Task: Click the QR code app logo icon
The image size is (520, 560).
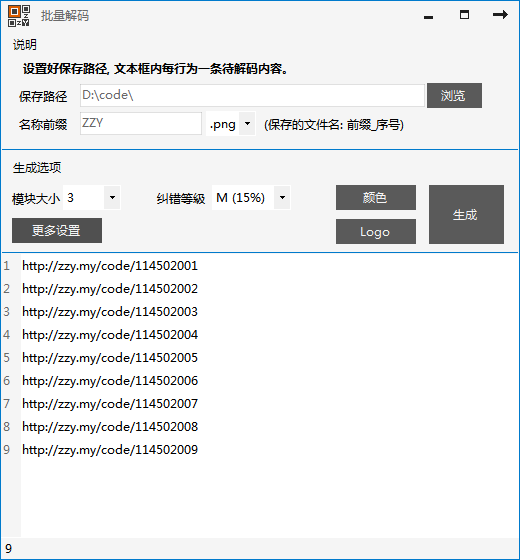Action: [19, 16]
